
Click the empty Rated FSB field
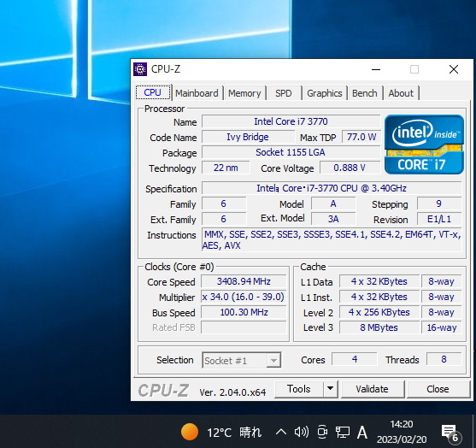pyautogui.click(x=244, y=327)
